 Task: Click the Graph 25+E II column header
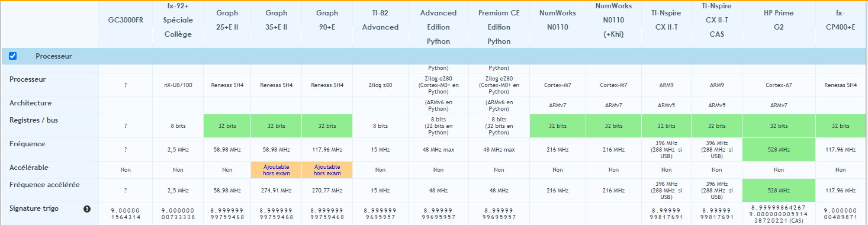point(227,20)
